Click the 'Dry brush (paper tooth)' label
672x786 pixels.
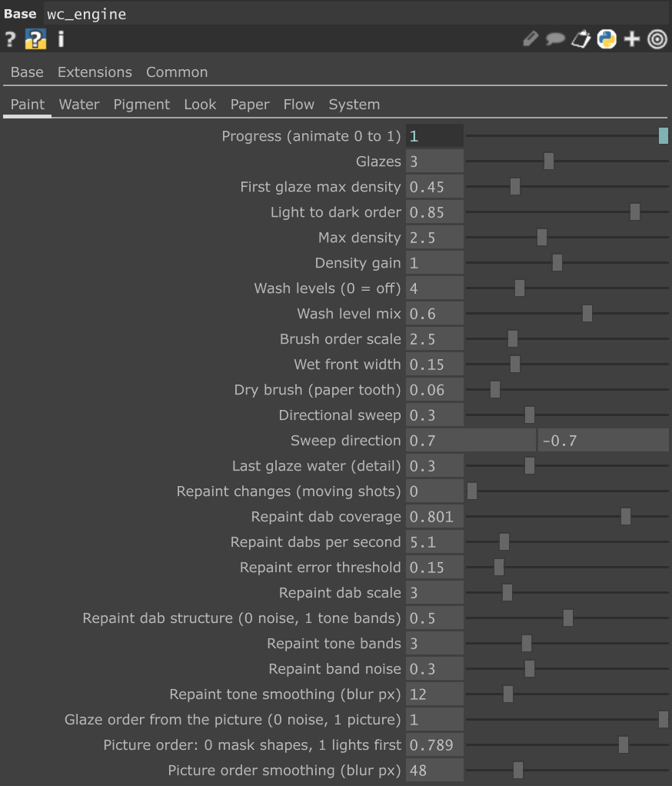[x=318, y=390]
